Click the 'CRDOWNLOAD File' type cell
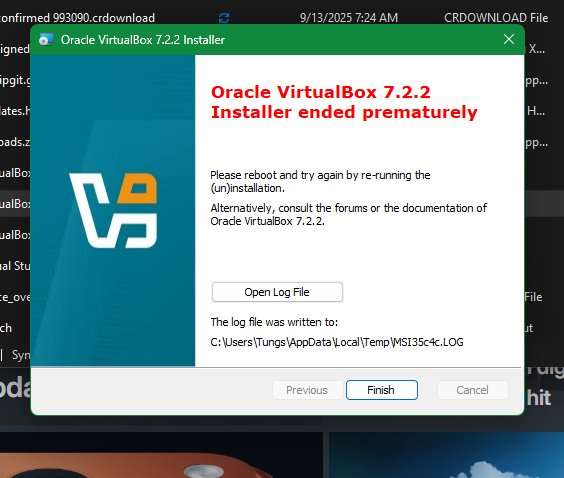564x478 pixels. coord(496,18)
